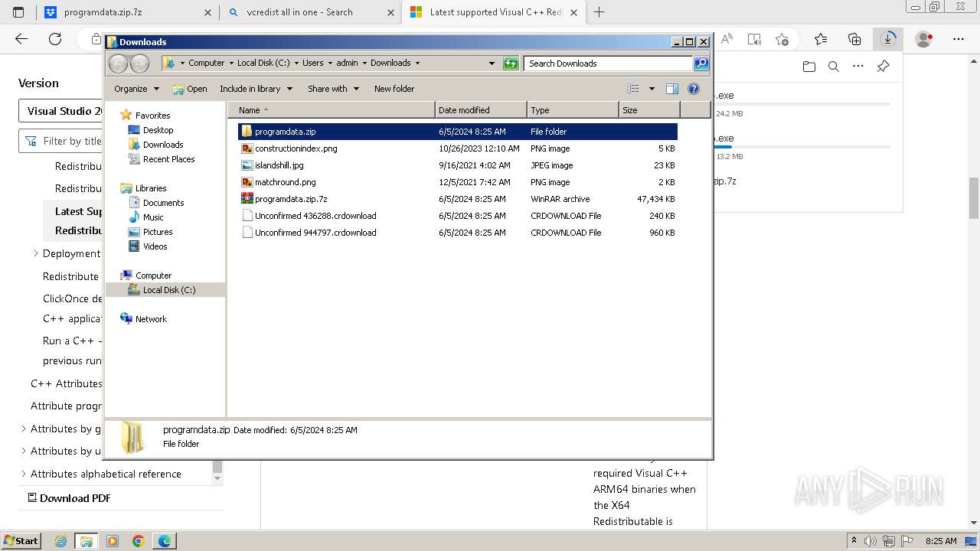This screenshot has width=980, height=551.
Task: Add this page to favorites
Action: 782,39
